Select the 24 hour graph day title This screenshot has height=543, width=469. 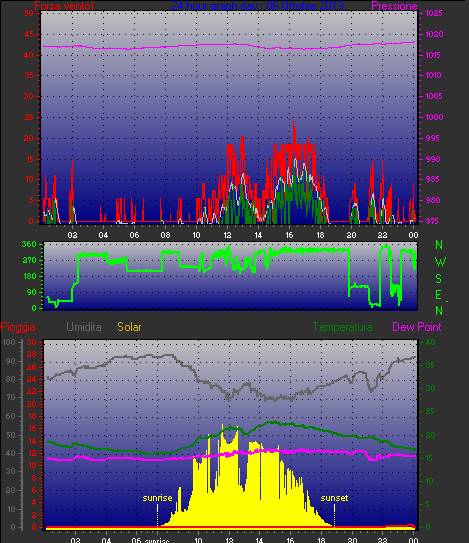[x=257, y=6]
